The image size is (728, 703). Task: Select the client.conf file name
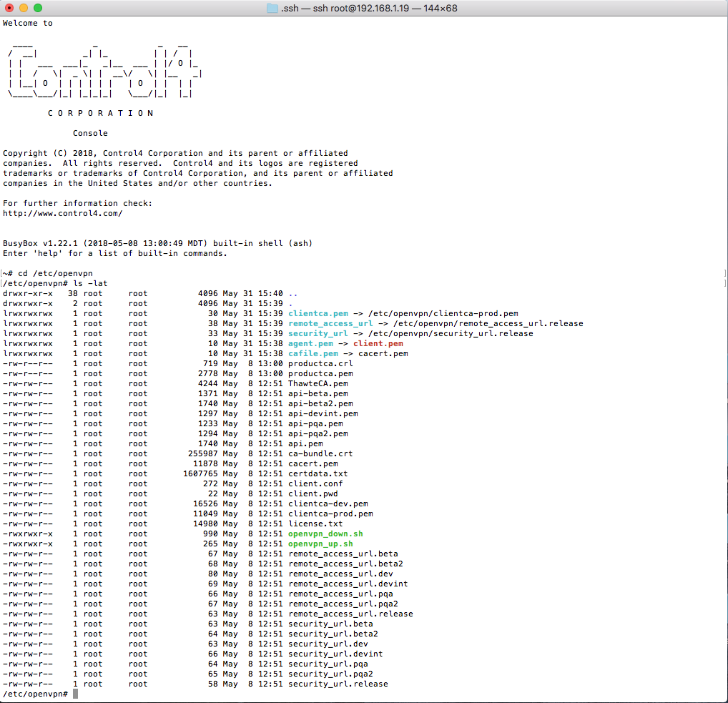(315, 483)
